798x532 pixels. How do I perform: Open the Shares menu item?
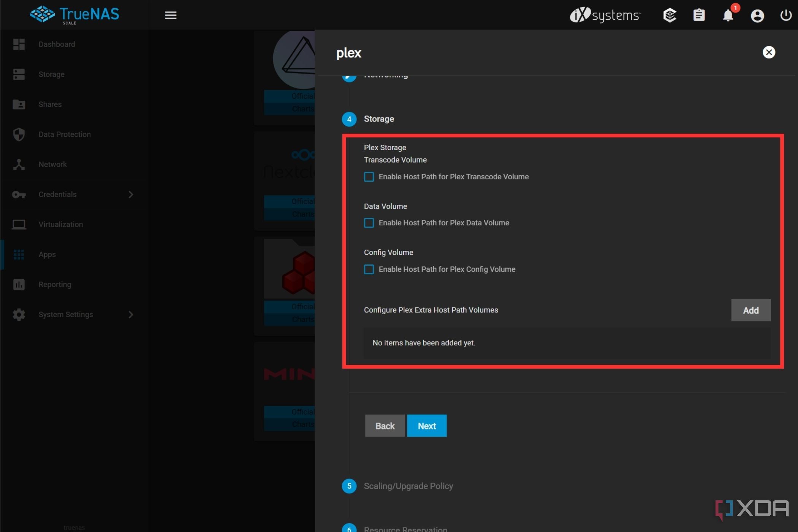point(50,104)
